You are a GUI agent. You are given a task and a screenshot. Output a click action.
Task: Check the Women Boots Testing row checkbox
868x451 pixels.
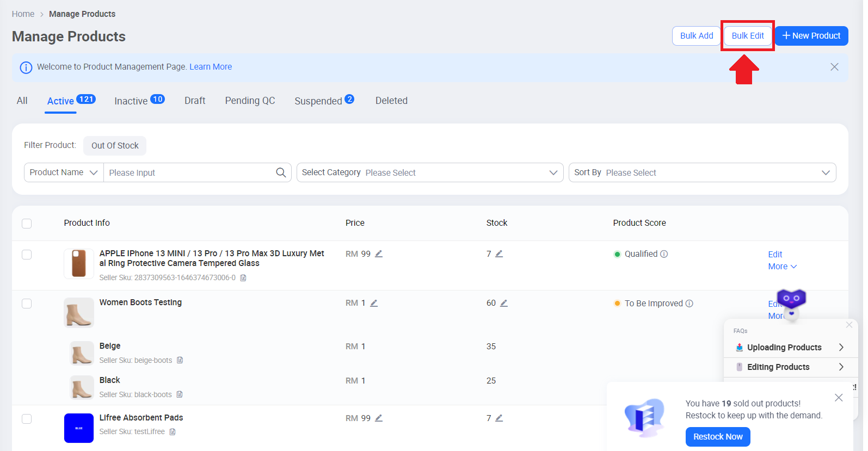27,304
